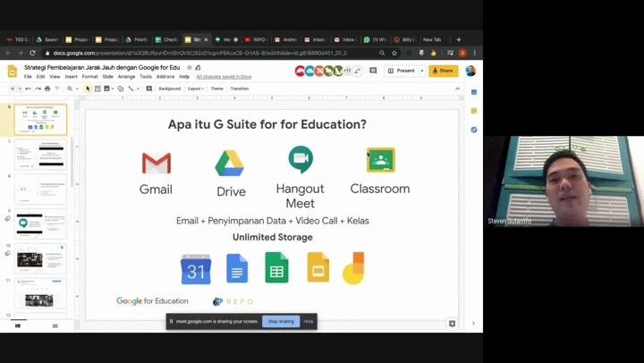The width and height of the screenshot is (644, 363).
Task: Click the yellow Share button
Action: [x=443, y=71]
